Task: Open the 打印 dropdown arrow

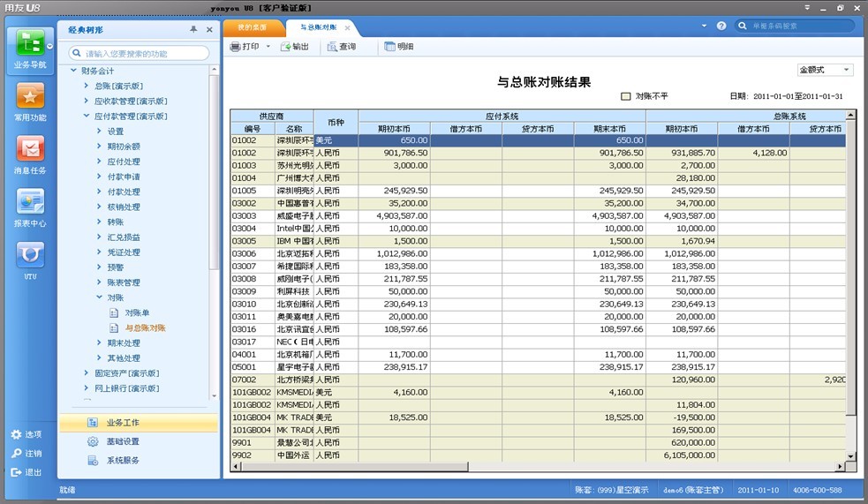Action: pyautogui.click(x=268, y=47)
